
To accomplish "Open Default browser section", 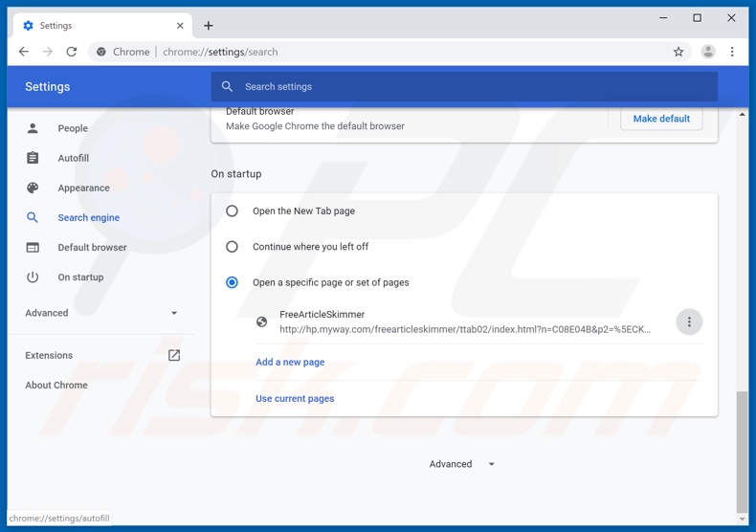I will click(x=92, y=247).
